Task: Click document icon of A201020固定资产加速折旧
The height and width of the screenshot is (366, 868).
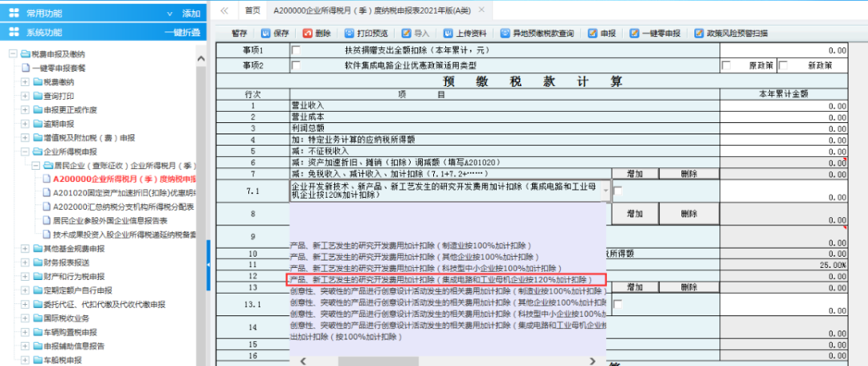Action: (x=47, y=193)
